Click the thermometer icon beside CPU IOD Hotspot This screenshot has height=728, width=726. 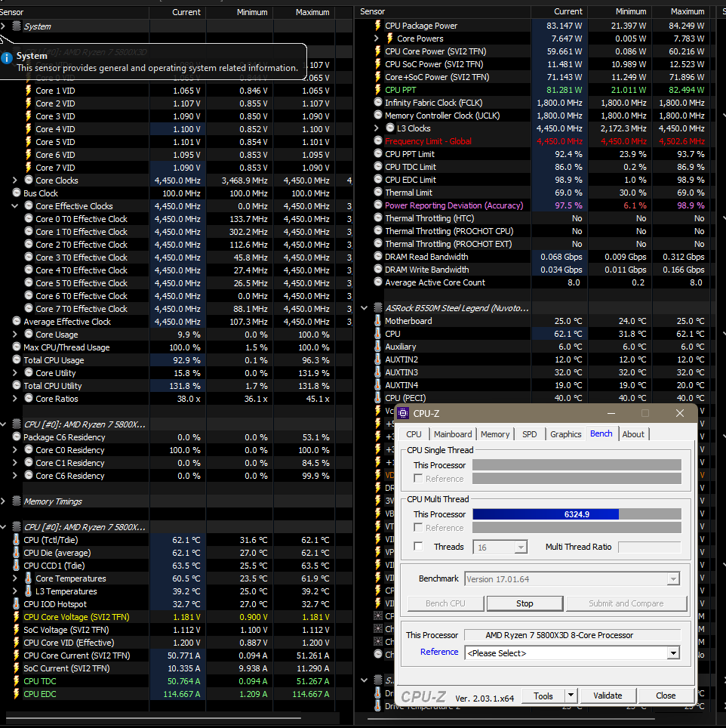click(x=17, y=603)
